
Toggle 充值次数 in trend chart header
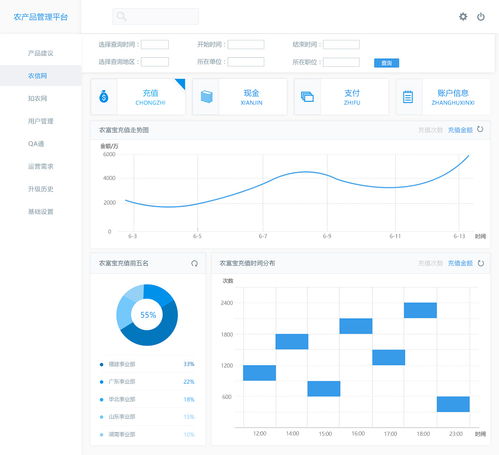pyautogui.click(x=430, y=130)
